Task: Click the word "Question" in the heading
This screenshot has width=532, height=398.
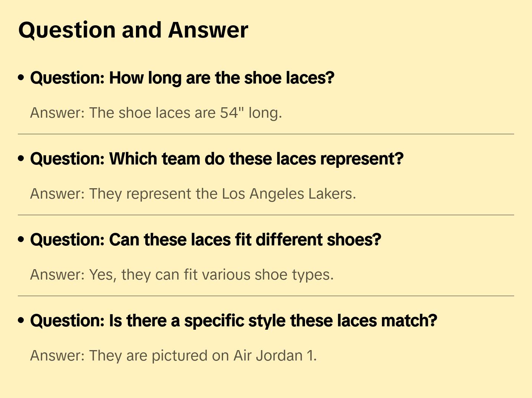Action: (67, 30)
